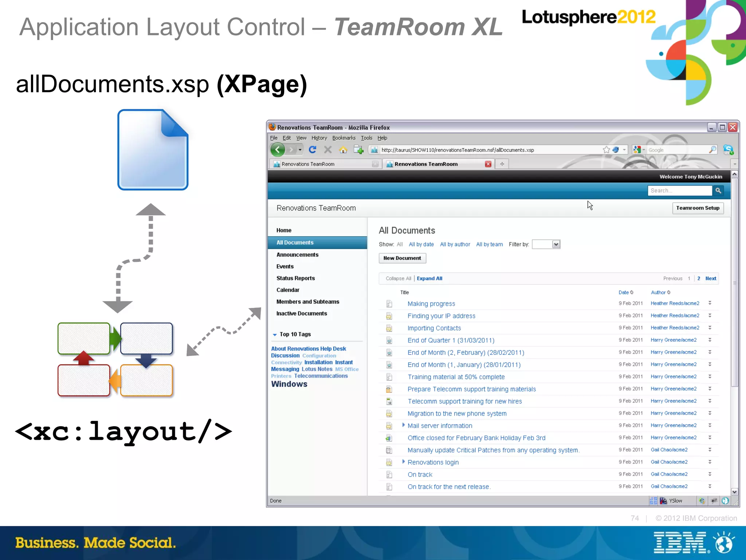The height and width of the screenshot is (560, 746).
Task: Click the Firefox address bar URL
Action: tap(458, 150)
